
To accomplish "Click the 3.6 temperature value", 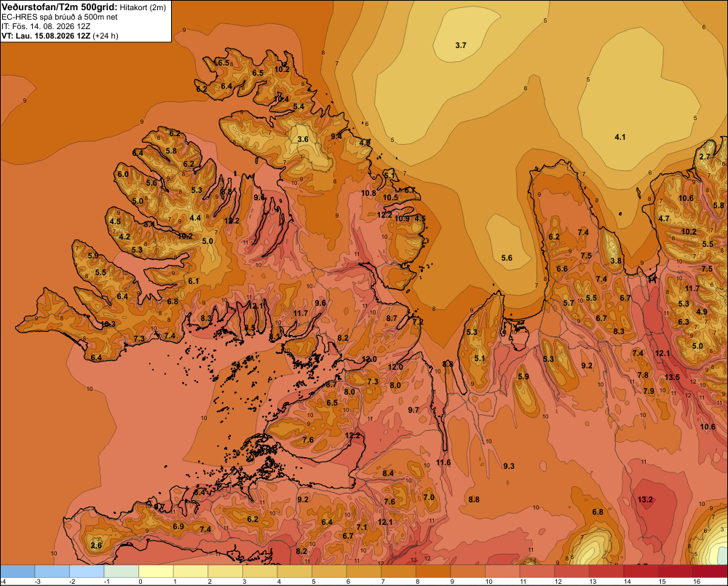I will click(303, 139).
